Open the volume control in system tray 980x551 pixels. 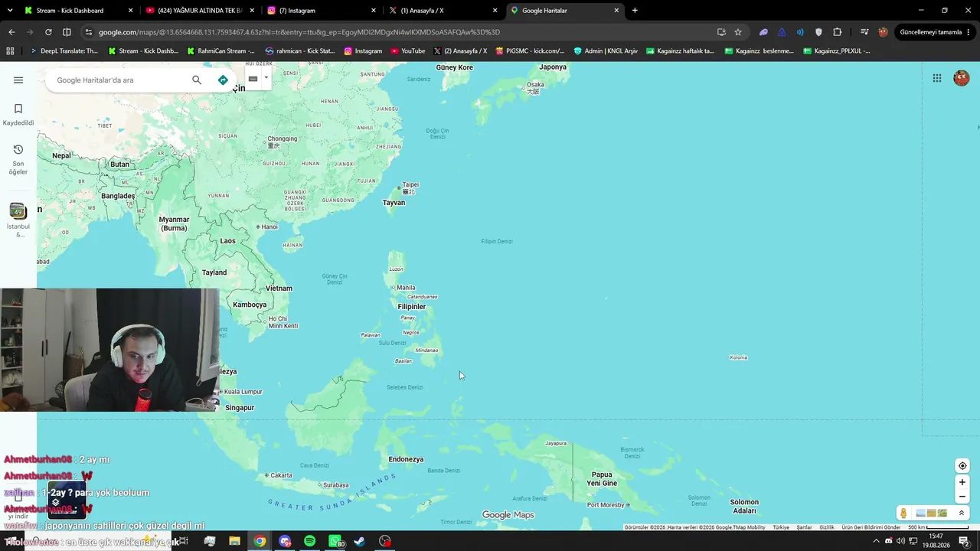pyautogui.click(x=900, y=541)
